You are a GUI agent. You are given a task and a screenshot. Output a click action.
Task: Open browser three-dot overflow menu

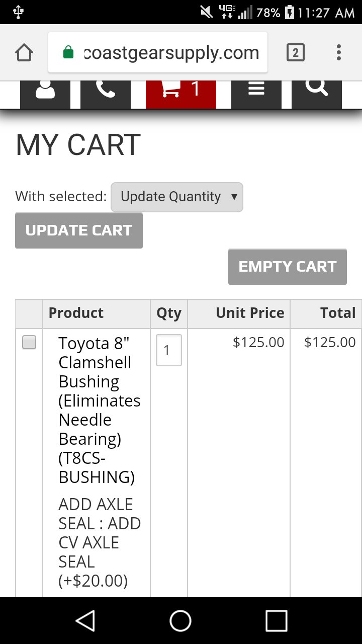click(339, 52)
